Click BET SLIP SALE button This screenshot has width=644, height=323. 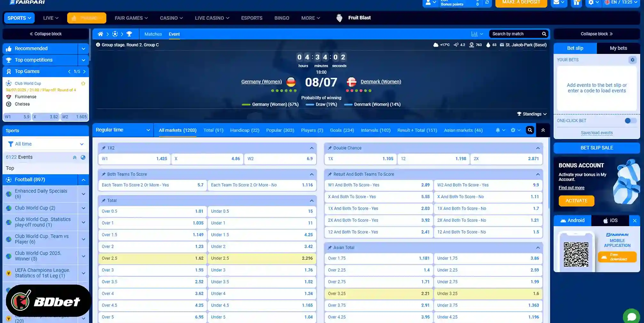(x=597, y=148)
